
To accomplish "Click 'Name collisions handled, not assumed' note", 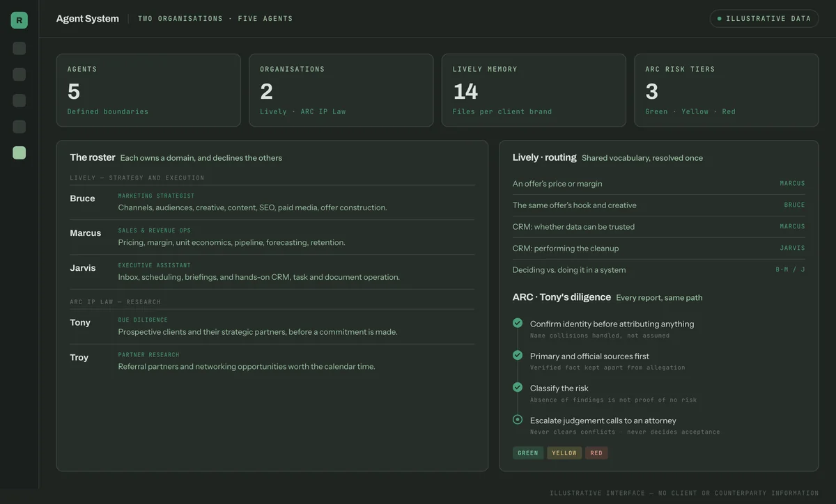I will 600,336.
